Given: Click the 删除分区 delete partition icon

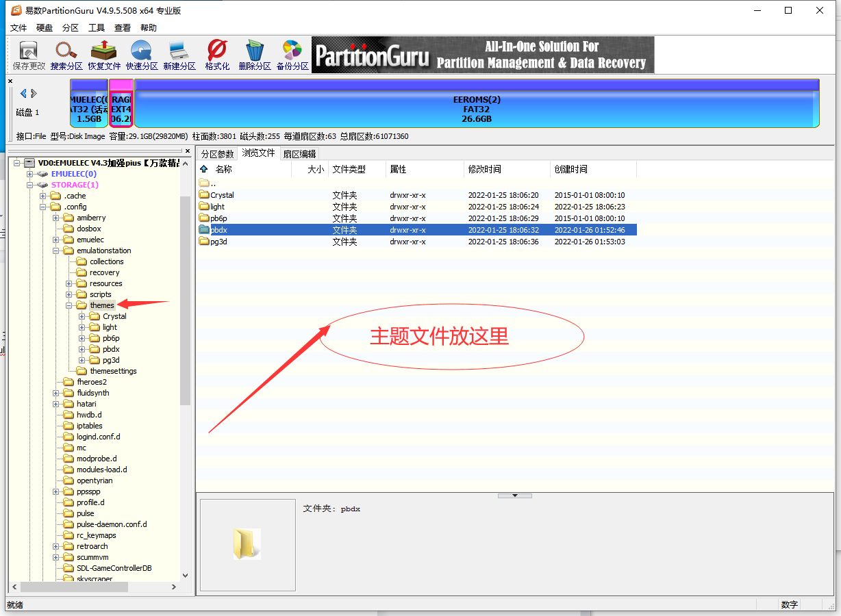Looking at the screenshot, I should [x=255, y=55].
